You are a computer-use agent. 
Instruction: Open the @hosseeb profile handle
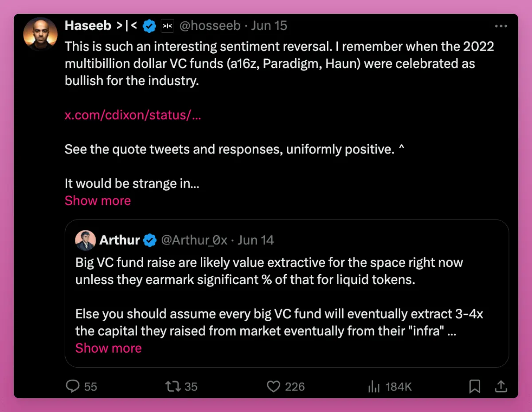(x=210, y=26)
